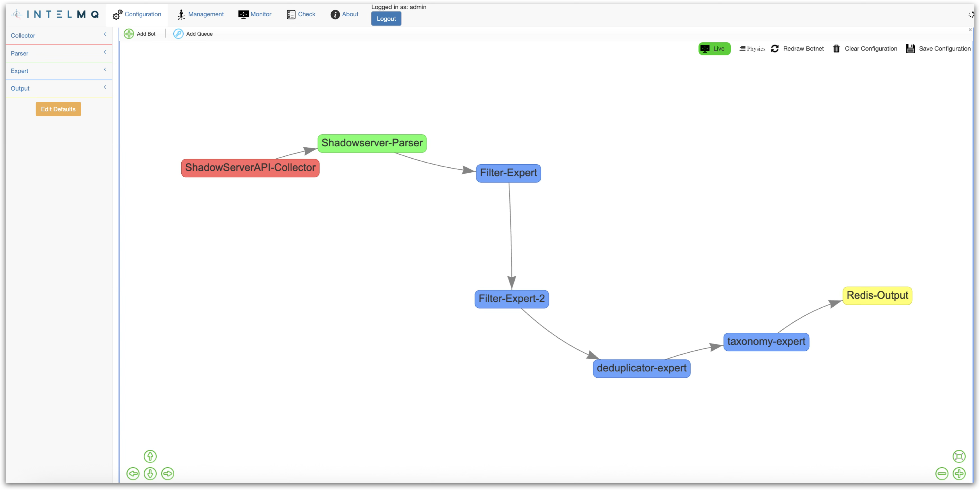Click the Clear Configuration trash icon
980x490 pixels.
click(x=836, y=49)
